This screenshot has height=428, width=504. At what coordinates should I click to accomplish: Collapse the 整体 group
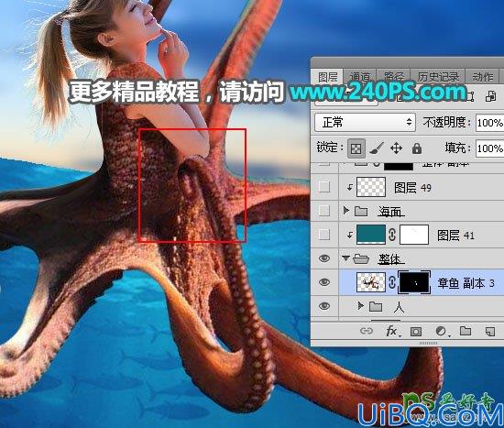click(345, 258)
